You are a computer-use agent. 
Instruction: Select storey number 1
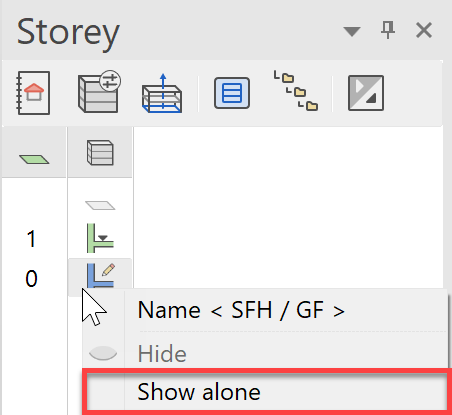[31, 239]
